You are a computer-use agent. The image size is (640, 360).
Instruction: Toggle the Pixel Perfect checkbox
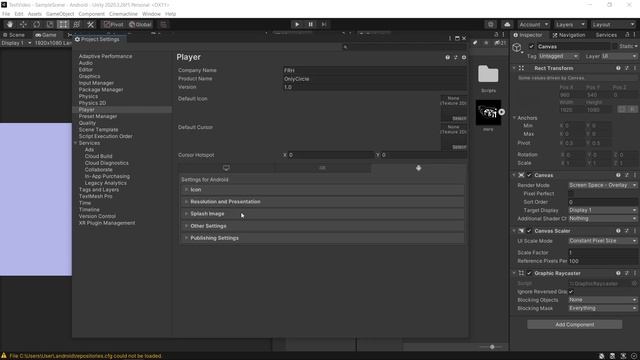pyautogui.click(x=571, y=194)
